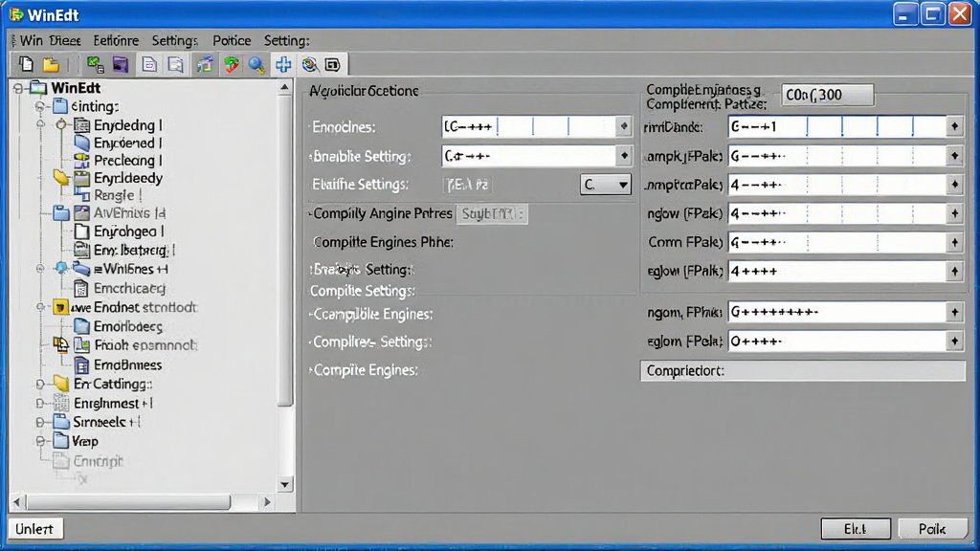The width and height of the screenshot is (980, 551).
Task: Collapse the 'cinting' tree node
Action: (40, 107)
